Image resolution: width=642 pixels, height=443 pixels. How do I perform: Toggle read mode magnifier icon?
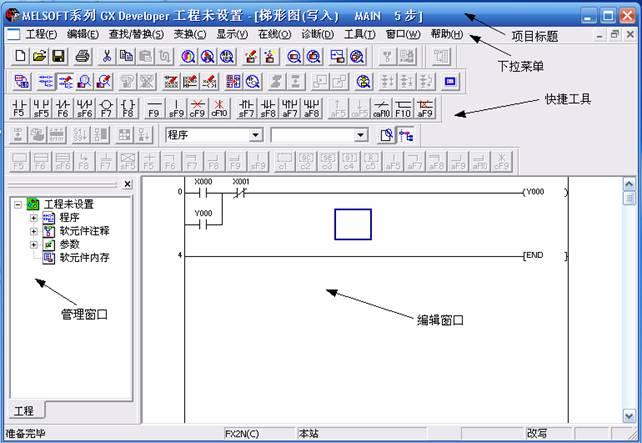click(84, 81)
